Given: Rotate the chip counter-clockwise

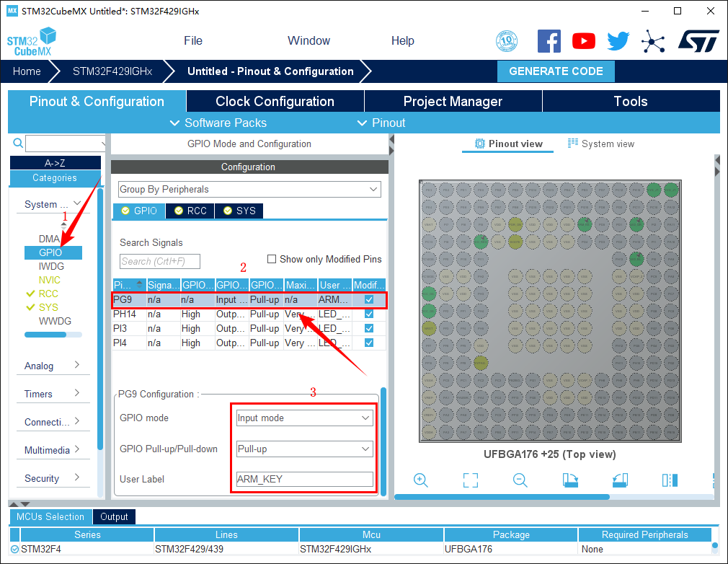Looking at the screenshot, I should [620, 480].
